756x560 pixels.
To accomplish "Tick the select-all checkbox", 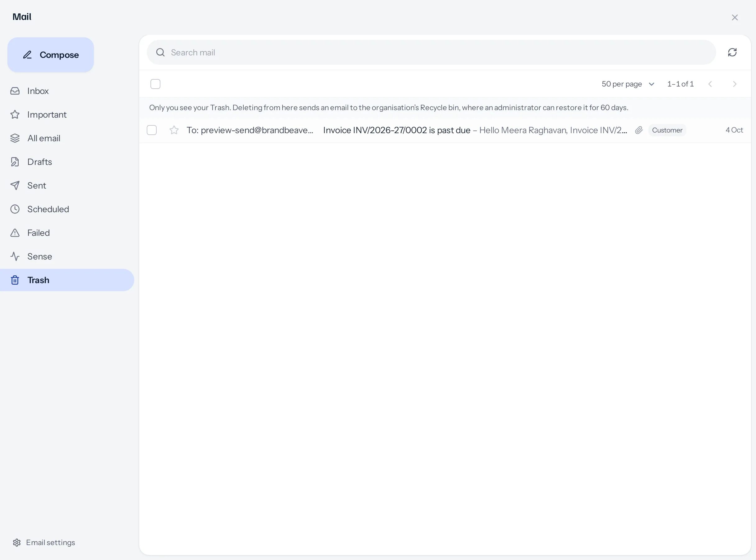I will pyautogui.click(x=155, y=84).
